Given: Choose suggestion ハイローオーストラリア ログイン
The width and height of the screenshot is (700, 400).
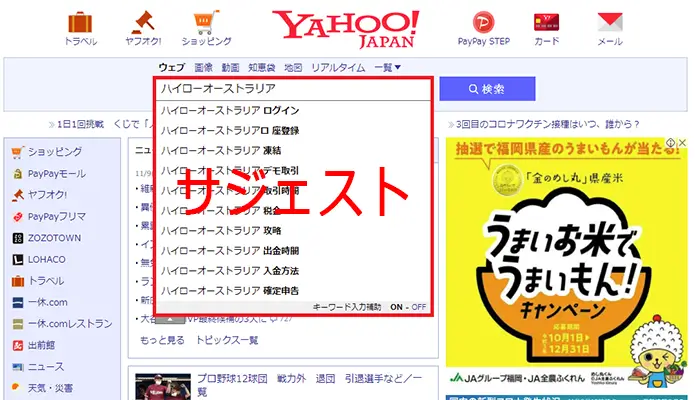Looking at the screenshot, I should pyautogui.click(x=293, y=110).
